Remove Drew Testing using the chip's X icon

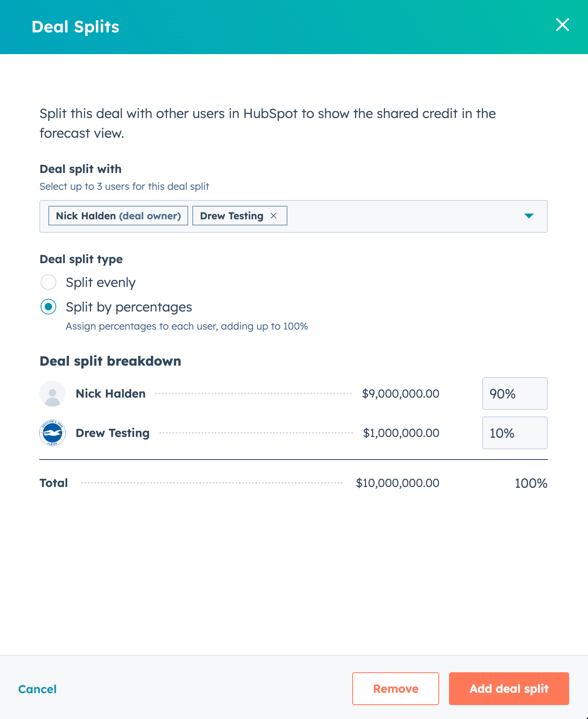click(x=273, y=215)
